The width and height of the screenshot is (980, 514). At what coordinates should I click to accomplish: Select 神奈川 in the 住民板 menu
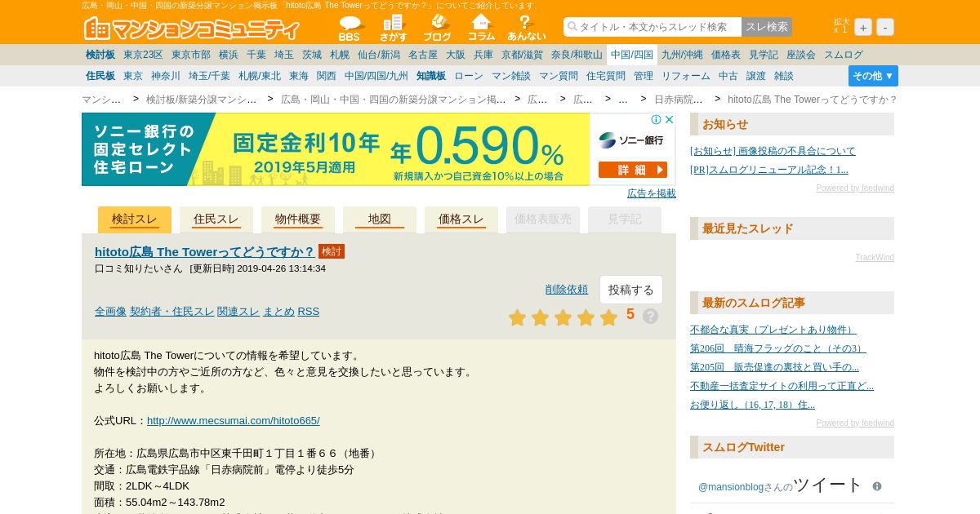coord(166,76)
